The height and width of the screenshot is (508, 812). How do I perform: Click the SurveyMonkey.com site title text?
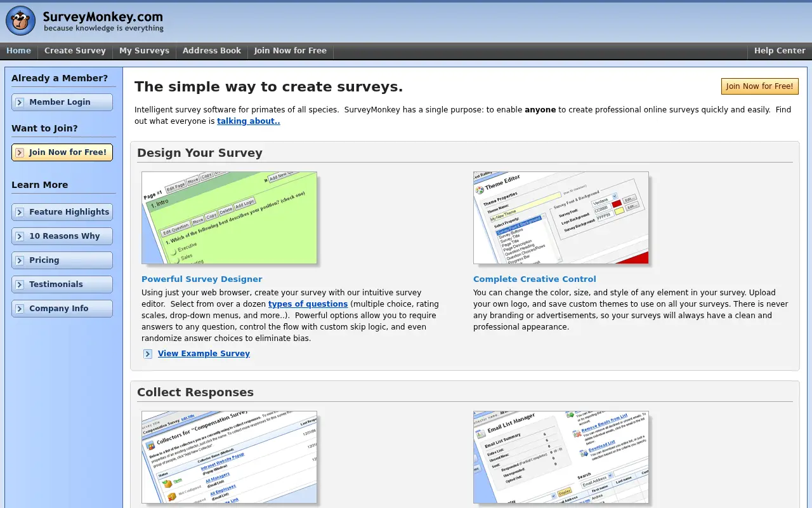point(103,17)
